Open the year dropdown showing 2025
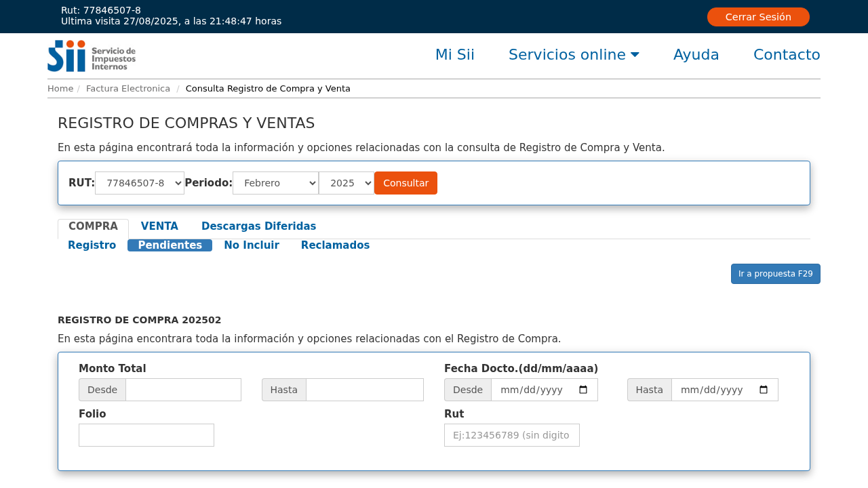The width and height of the screenshot is (868, 488). click(x=346, y=183)
